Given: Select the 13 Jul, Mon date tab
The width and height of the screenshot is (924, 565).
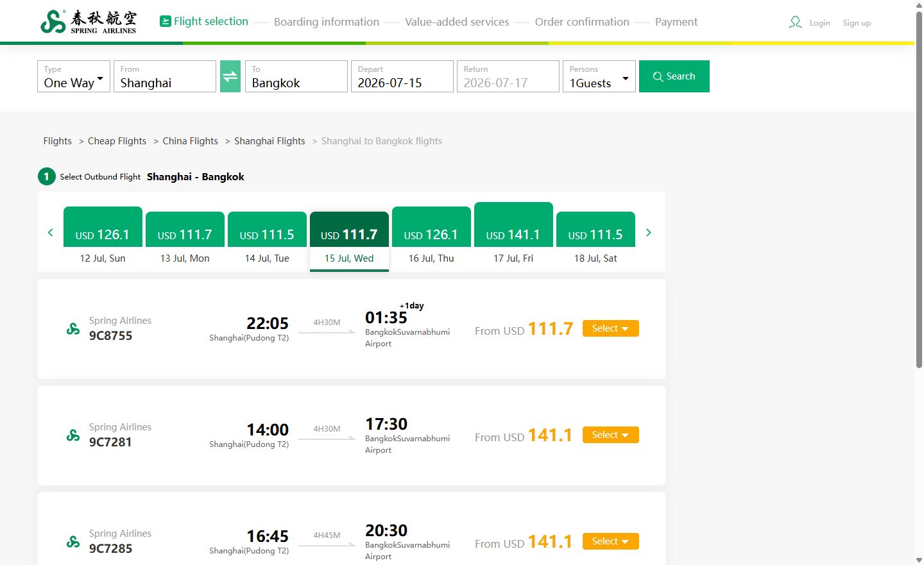Looking at the screenshot, I should click(x=185, y=240).
